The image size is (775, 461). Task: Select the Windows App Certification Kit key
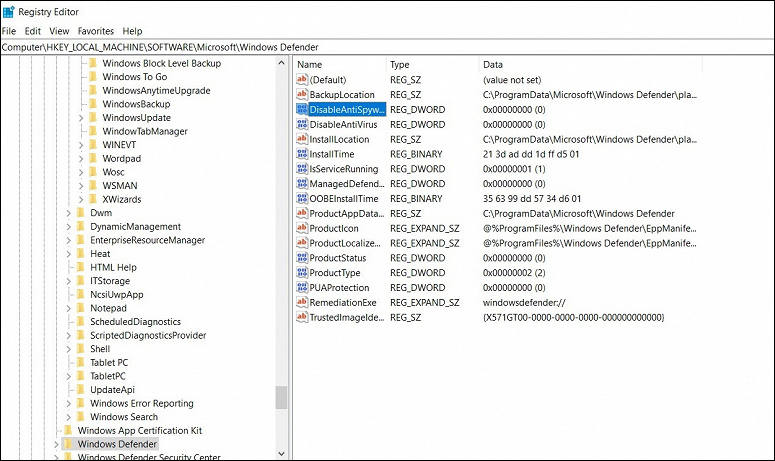pyautogui.click(x=140, y=430)
